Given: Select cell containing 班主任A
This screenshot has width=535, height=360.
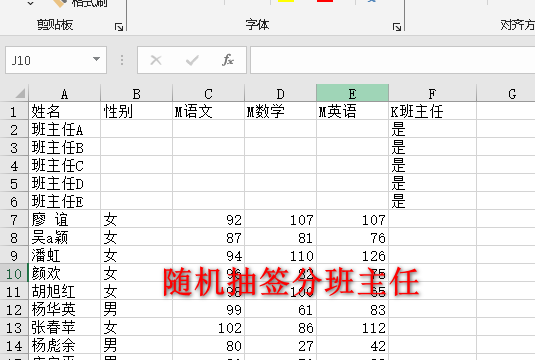Looking at the screenshot, I should click(x=64, y=129).
